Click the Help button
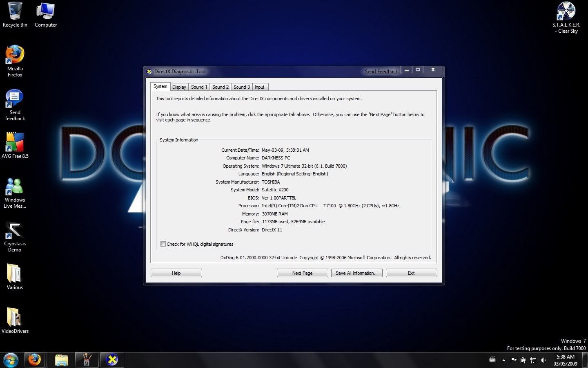Image resolution: width=588 pixels, height=368 pixels. tap(176, 273)
